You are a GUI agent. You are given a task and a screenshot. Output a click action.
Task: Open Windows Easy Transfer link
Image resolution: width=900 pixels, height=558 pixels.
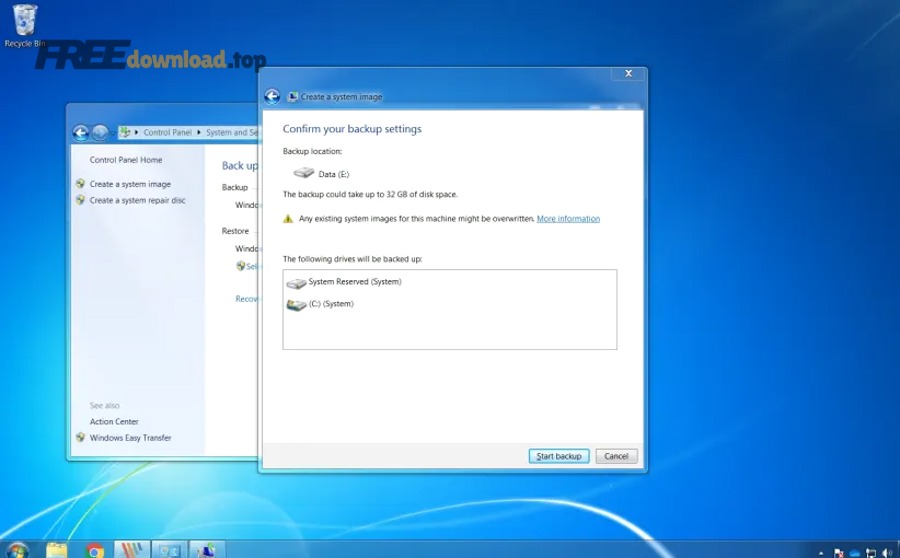(130, 437)
